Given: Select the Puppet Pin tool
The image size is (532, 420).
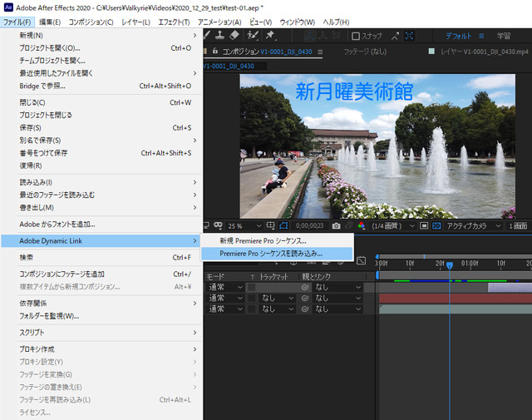Looking at the screenshot, I should tap(270, 35).
